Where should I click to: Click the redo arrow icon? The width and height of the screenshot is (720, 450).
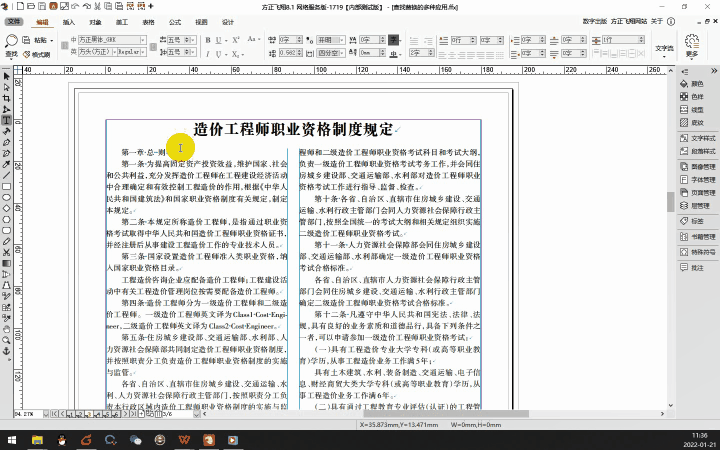coord(87,6)
